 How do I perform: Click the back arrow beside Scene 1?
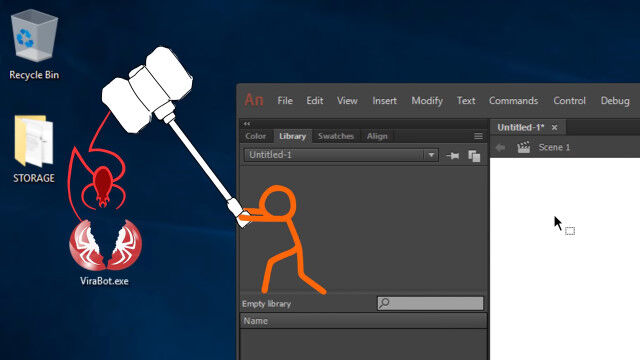tap(500, 147)
